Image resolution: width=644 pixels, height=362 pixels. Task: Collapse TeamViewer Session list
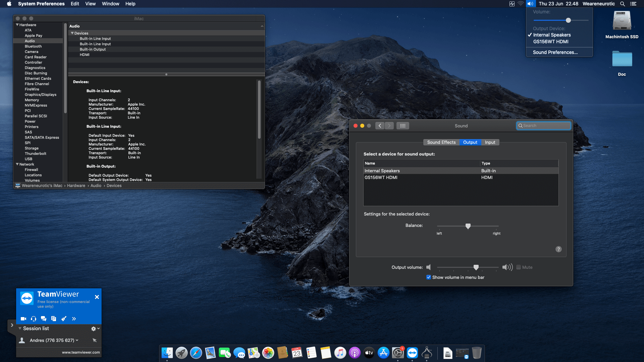pos(20,328)
